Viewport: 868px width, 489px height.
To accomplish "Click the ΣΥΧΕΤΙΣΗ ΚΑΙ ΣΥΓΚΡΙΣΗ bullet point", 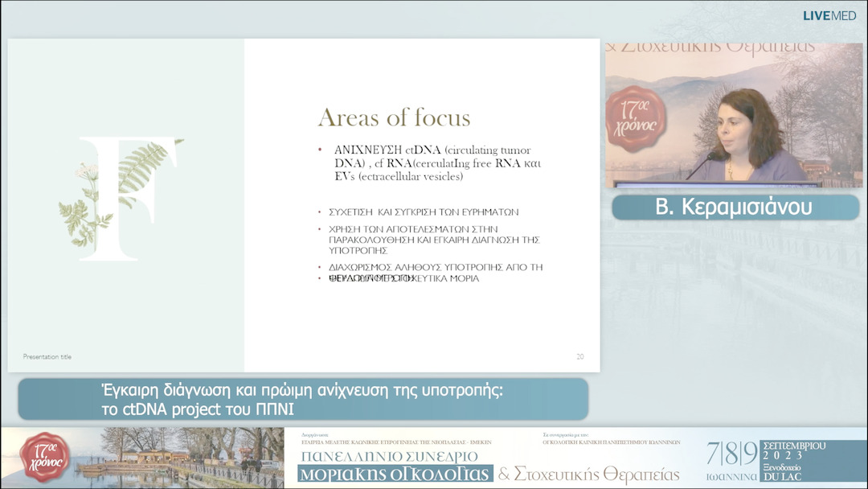I will click(x=424, y=212).
